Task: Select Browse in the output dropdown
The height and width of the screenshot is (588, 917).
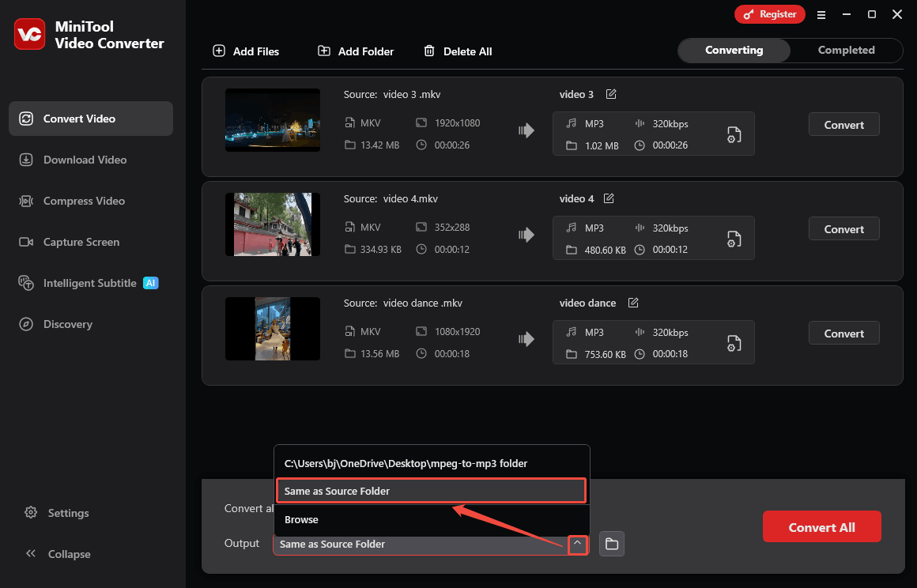Action: pyautogui.click(x=301, y=519)
